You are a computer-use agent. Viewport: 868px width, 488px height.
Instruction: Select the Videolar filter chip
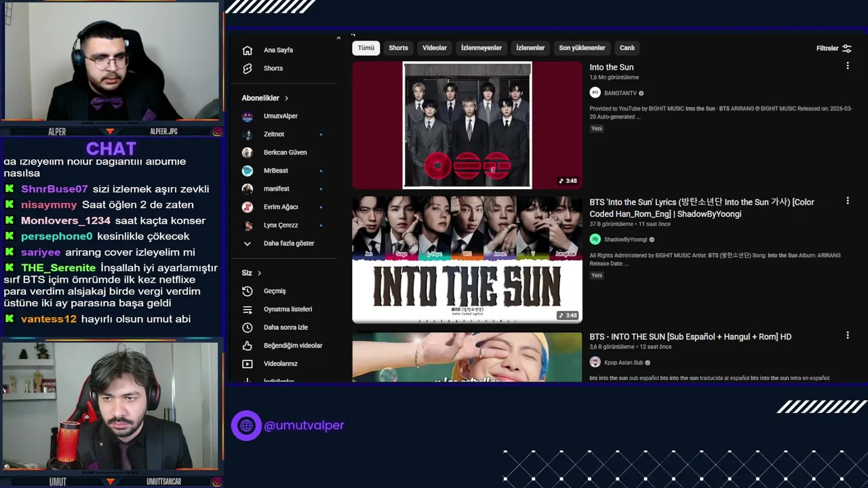pyautogui.click(x=435, y=48)
